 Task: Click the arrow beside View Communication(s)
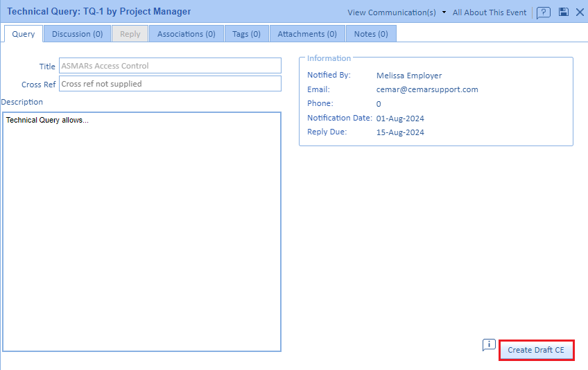click(444, 12)
